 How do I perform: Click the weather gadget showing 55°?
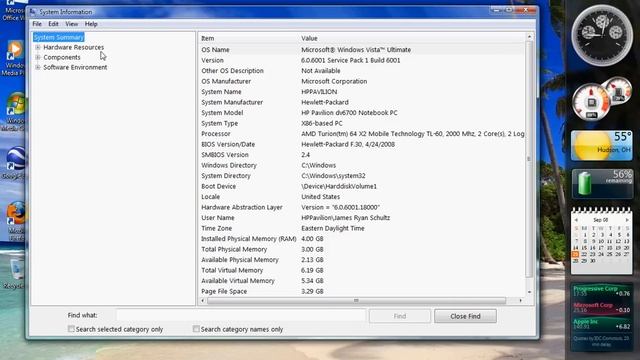point(602,146)
